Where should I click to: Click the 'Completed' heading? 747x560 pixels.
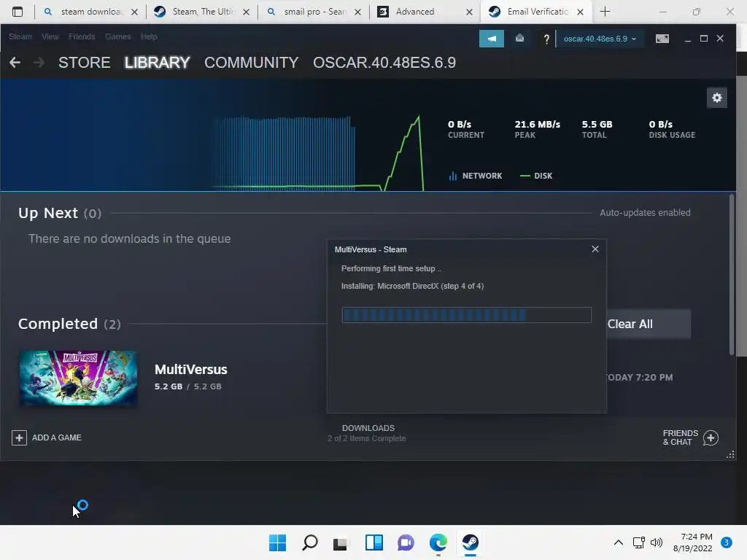[58, 324]
